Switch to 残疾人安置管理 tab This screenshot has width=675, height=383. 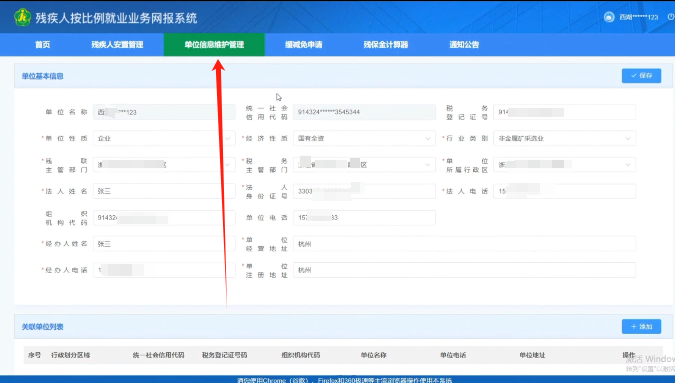pos(117,45)
